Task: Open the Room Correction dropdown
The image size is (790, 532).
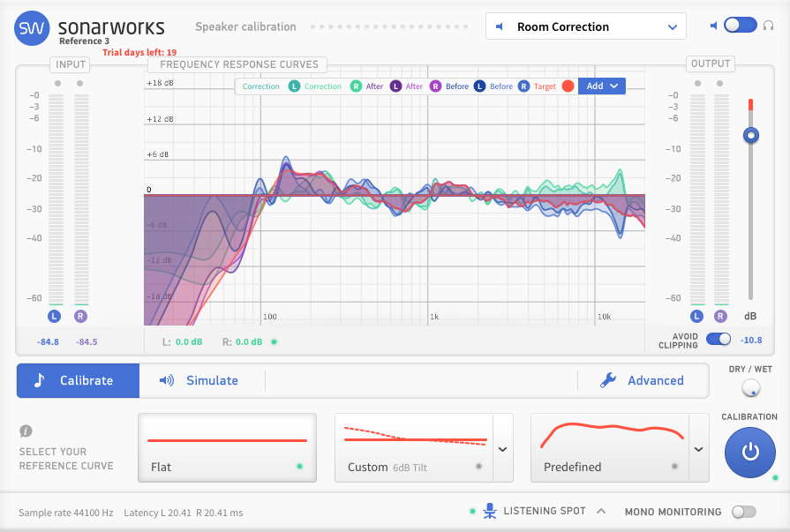Action: 585,26
